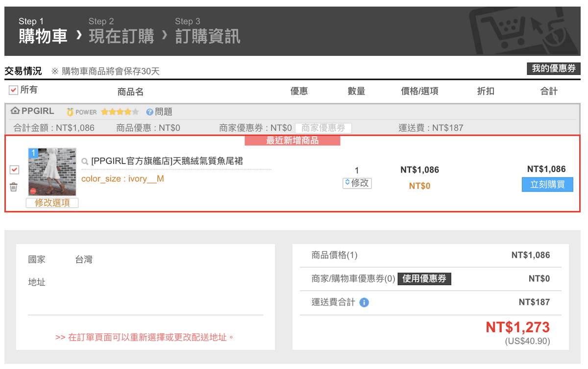Uncheck the 天鵝絨氣質魚尾裙 item checkbox

point(14,170)
